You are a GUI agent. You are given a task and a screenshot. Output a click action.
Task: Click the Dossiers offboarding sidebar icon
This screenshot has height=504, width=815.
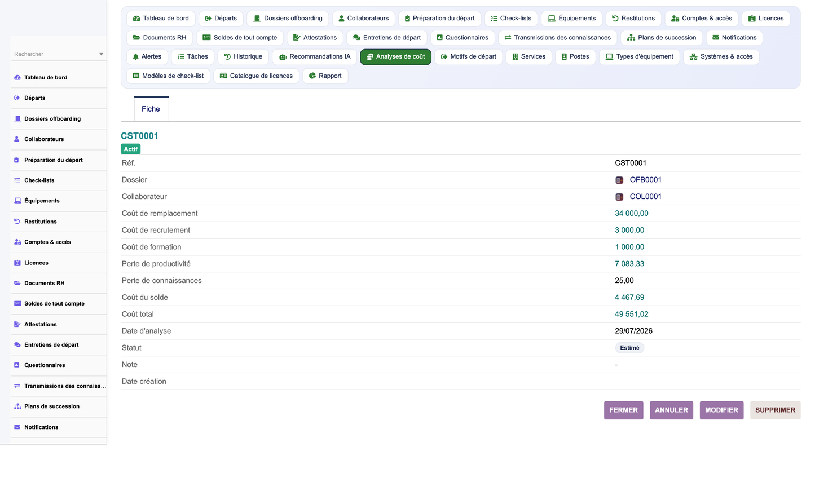tap(17, 119)
